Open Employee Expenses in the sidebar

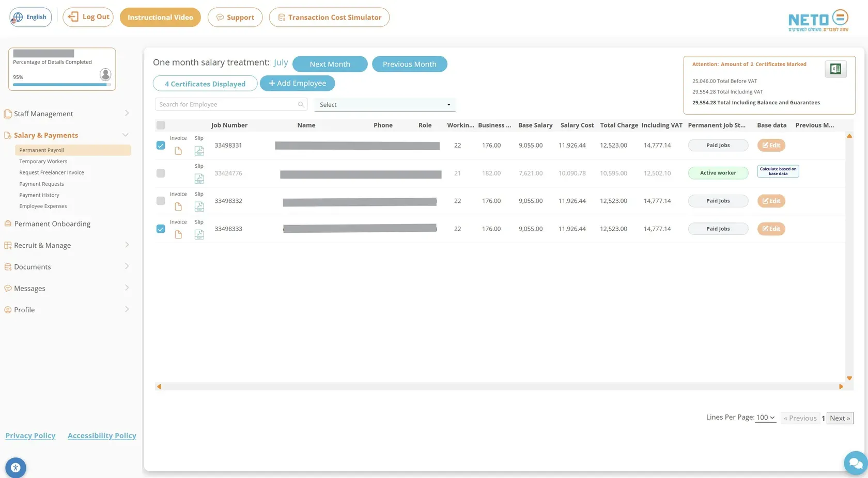click(43, 206)
